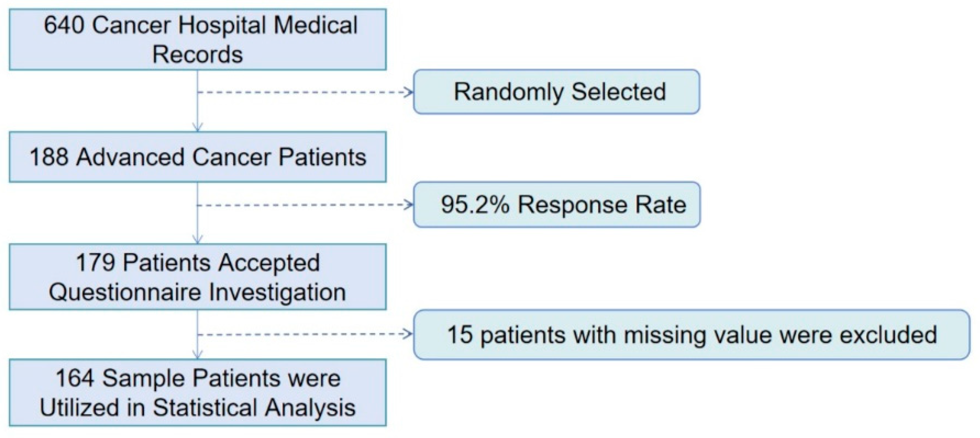The image size is (980, 438).
Task: Click the dashed arrowhead pointing to Randomly Selected
Action: click(409, 92)
